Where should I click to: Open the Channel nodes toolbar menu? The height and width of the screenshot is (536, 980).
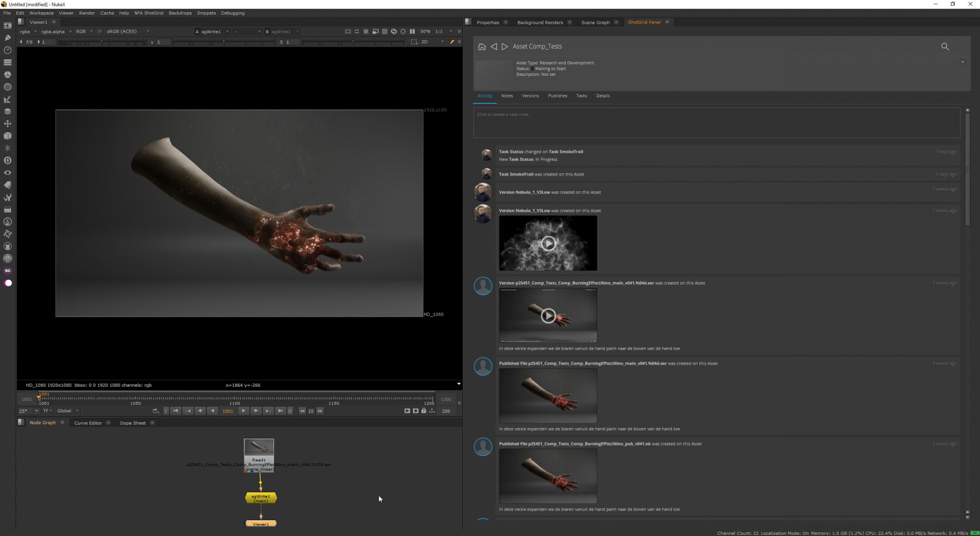coord(8,62)
